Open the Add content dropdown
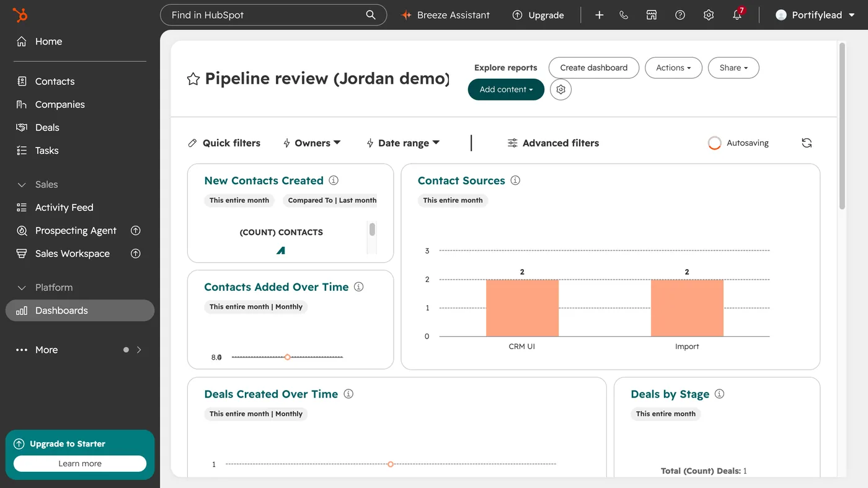Viewport: 868px width, 488px height. (x=506, y=89)
